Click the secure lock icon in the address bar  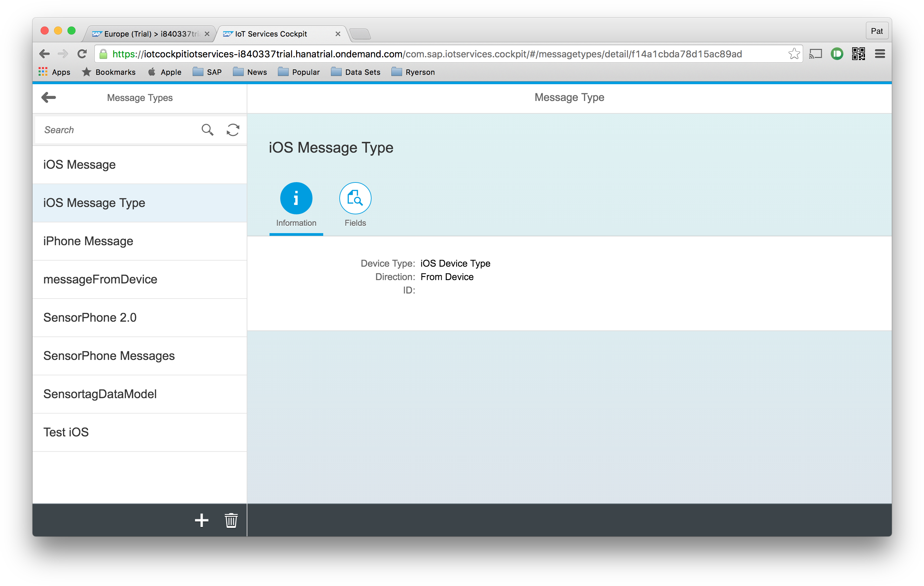(103, 54)
